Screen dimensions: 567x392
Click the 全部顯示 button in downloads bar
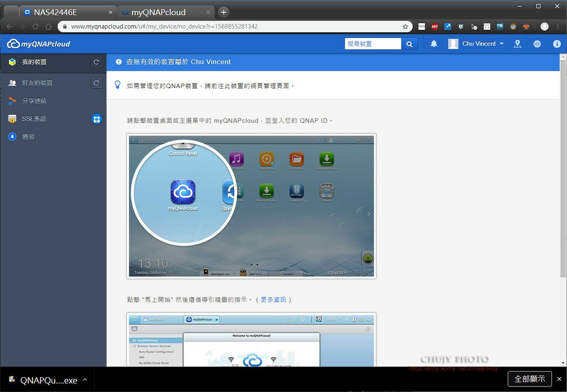(529, 379)
